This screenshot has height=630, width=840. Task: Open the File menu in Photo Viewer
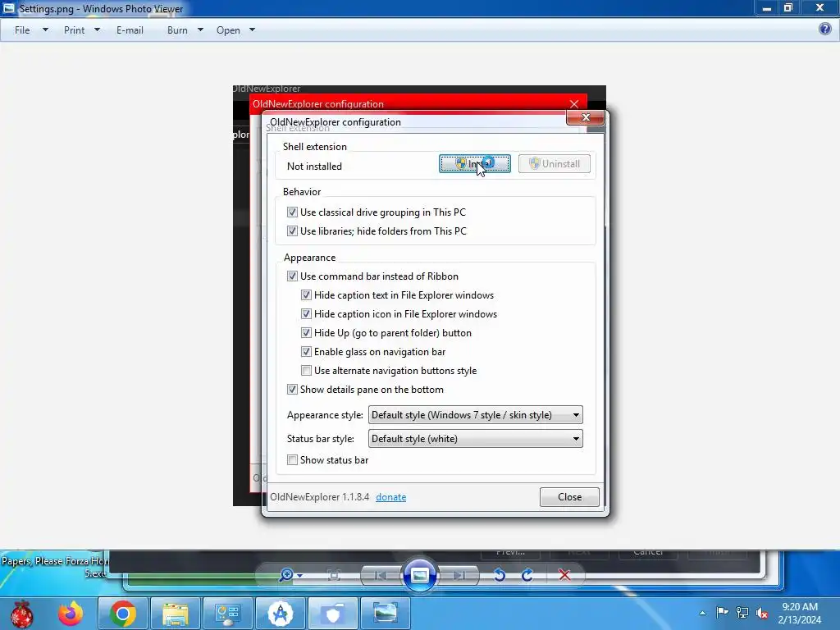click(22, 30)
